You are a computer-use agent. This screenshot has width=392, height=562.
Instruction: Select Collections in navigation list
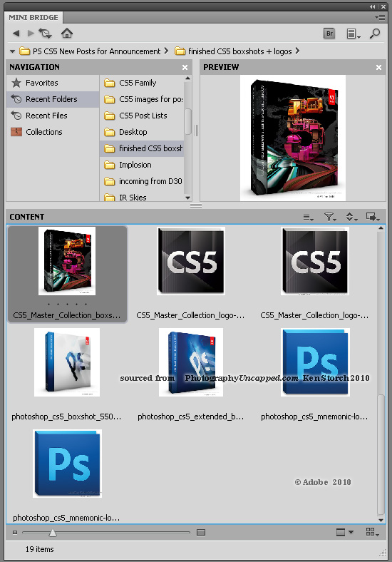pyautogui.click(x=52, y=132)
